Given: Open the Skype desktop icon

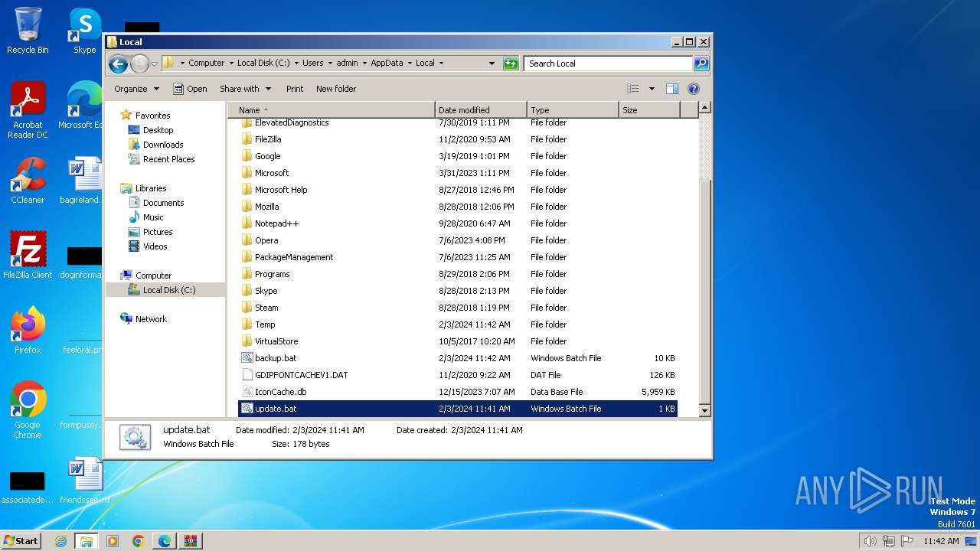Looking at the screenshot, I should (x=84, y=31).
